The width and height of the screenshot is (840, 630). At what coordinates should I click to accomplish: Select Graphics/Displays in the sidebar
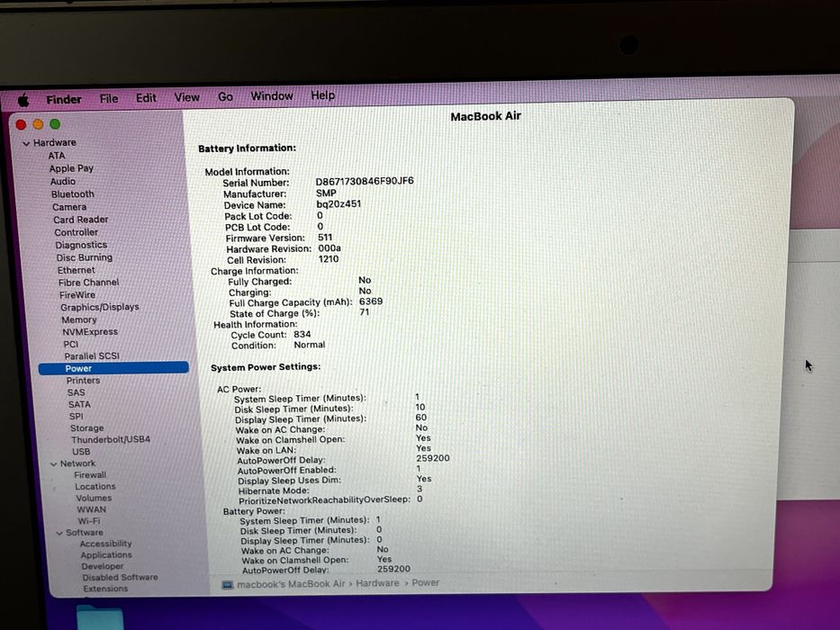click(x=100, y=308)
